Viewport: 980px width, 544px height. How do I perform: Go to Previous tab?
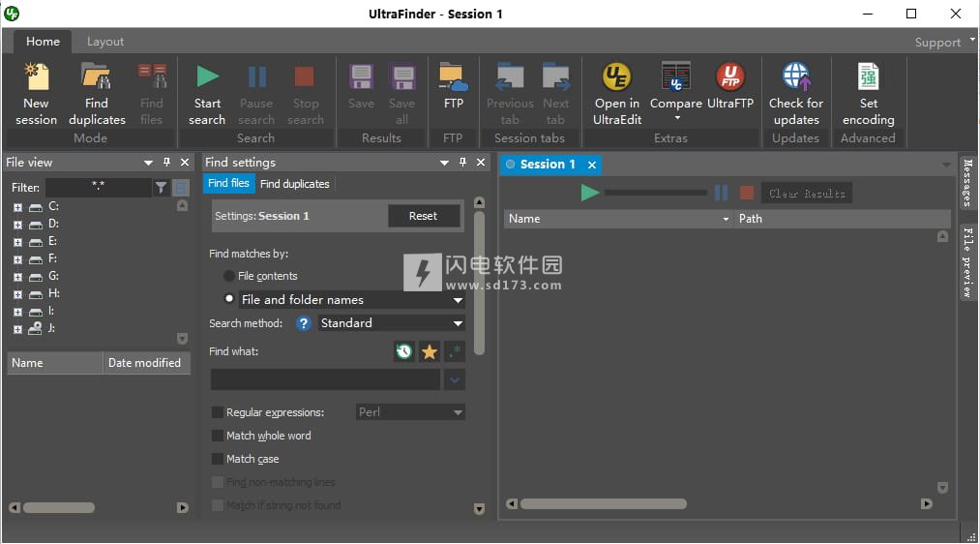[510, 95]
